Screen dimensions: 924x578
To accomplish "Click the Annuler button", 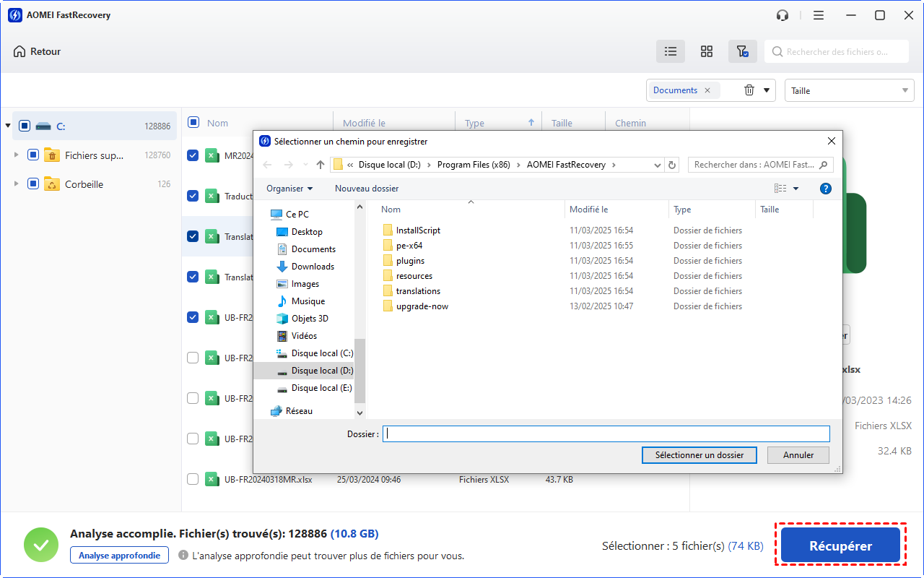I will pyautogui.click(x=798, y=455).
